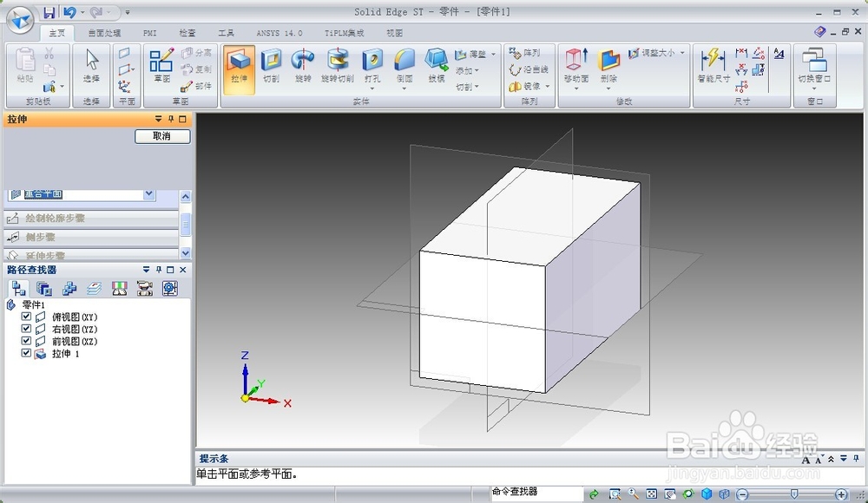This screenshot has height=503, width=868.
Task: Expand the 倒圆 dropdown arrow
Action: 404,88
